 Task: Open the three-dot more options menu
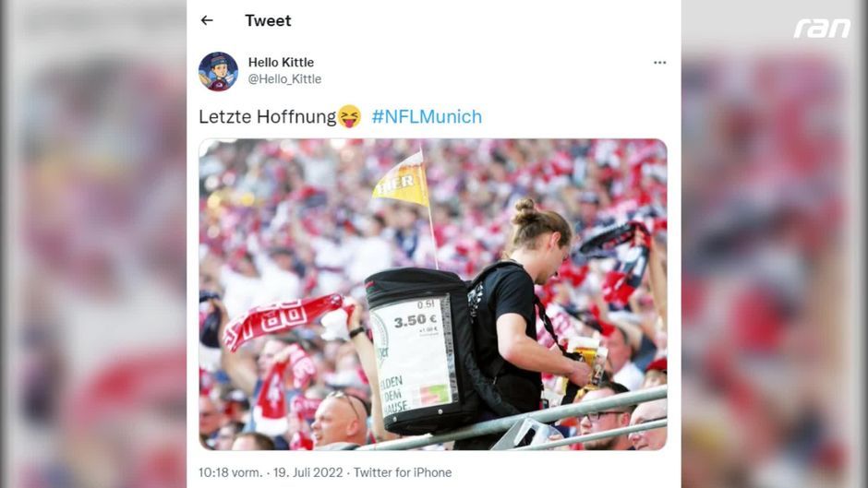tap(660, 63)
